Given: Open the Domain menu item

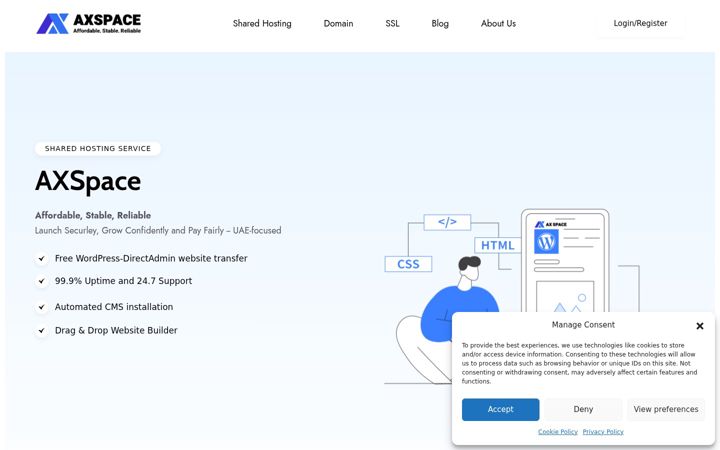Looking at the screenshot, I should (x=338, y=23).
